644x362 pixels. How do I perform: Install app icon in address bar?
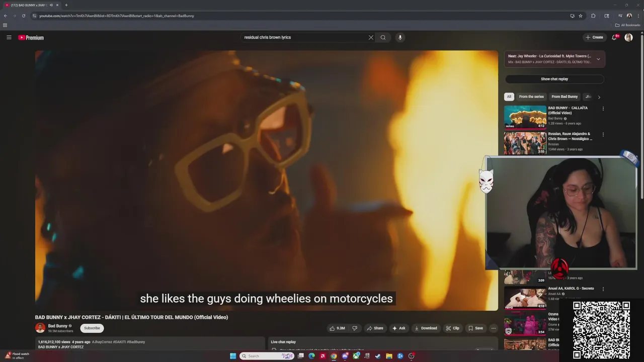coord(573,16)
